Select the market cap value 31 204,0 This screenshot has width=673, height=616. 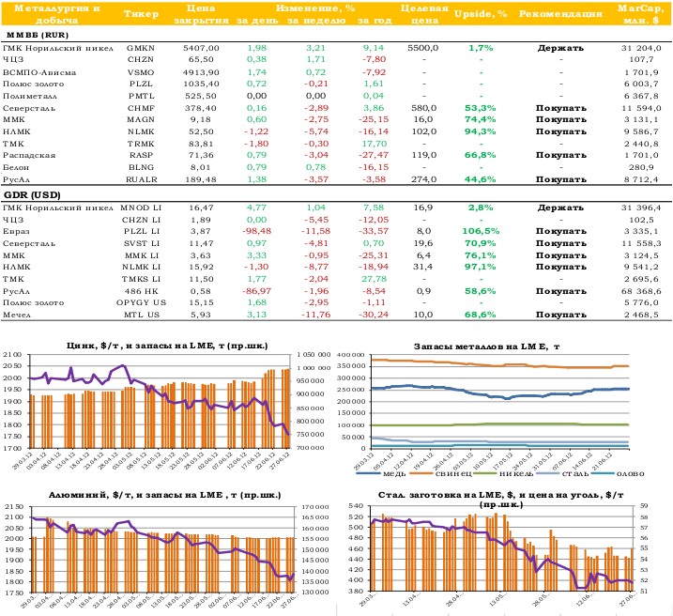(641, 48)
